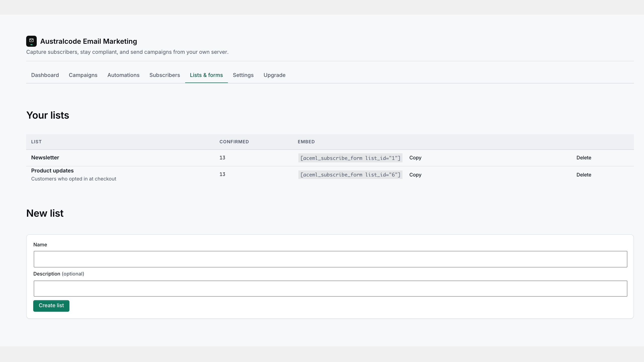Go to the Automations tab
The height and width of the screenshot is (362, 644).
[x=123, y=75]
